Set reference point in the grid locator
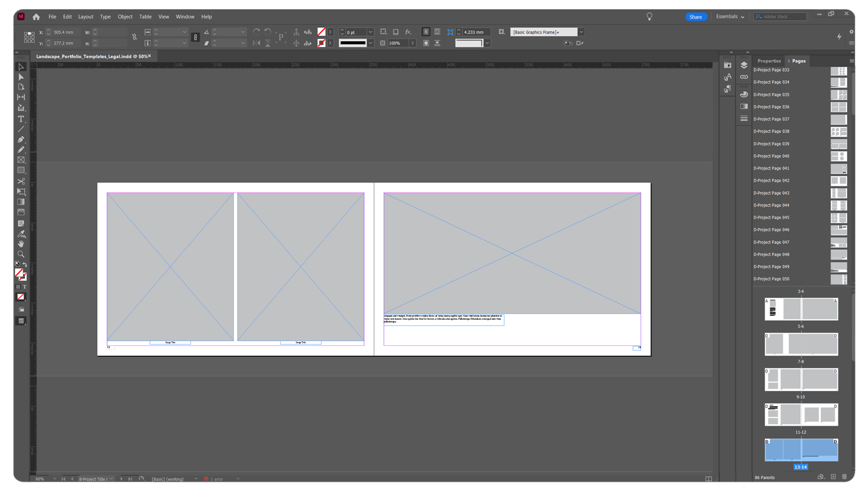This screenshot has width=868, height=490. pos(29,38)
